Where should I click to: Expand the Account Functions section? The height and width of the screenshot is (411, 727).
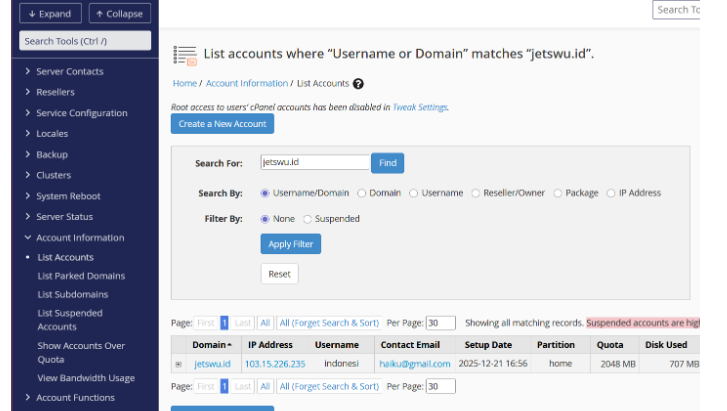coord(76,398)
